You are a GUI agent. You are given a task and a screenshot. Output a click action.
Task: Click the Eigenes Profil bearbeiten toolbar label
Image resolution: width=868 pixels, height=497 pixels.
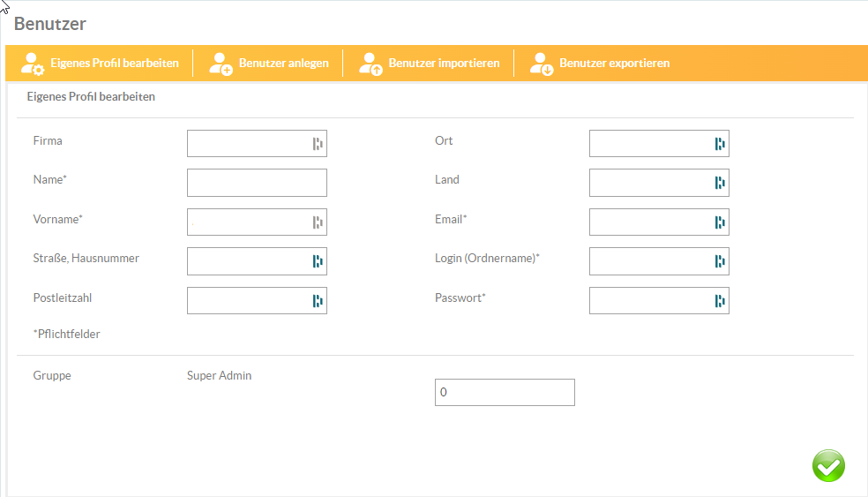coord(115,64)
